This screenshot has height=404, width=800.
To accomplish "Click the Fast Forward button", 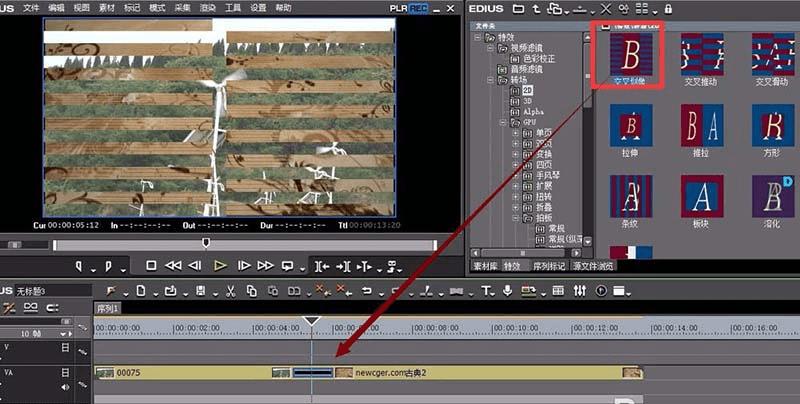I will pyautogui.click(x=265, y=266).
